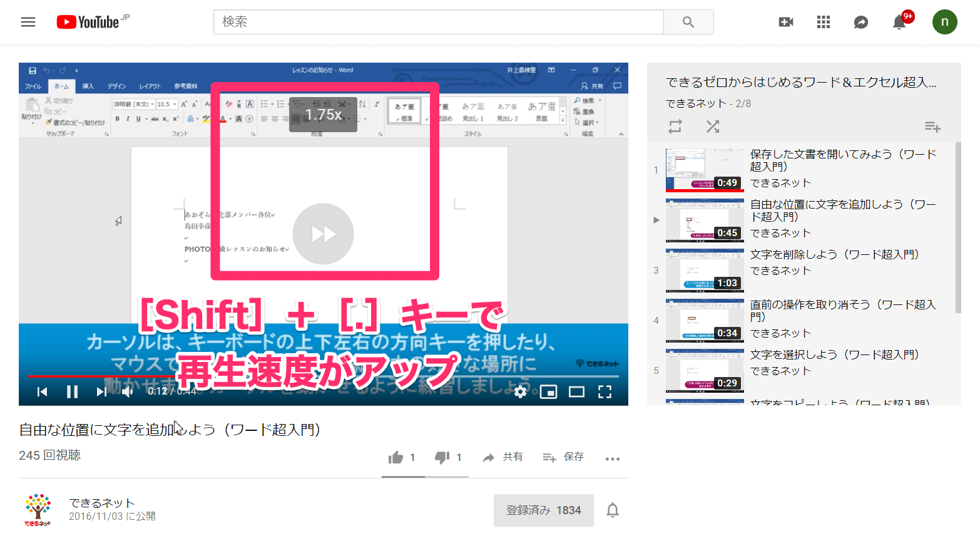The width and height of the screenshot is (980, 533).
Task: Open the YouTube apps grid
Action: 824,22
